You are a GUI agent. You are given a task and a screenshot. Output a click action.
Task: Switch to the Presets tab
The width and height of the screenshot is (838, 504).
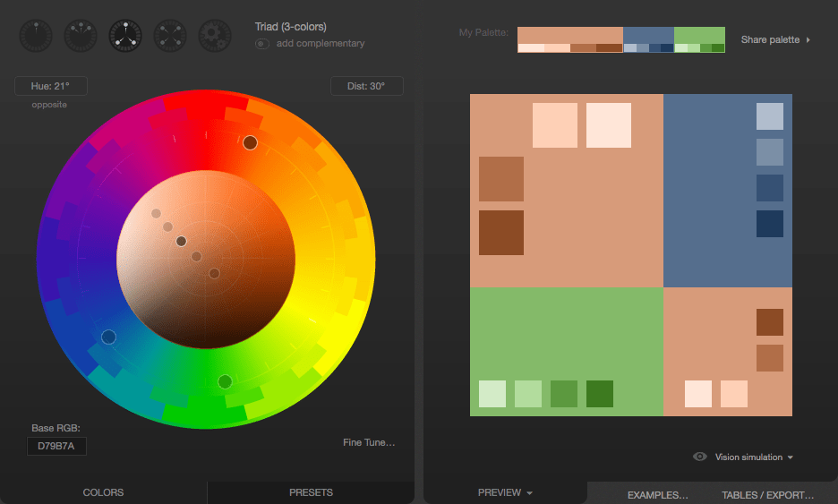tap(311, 492)
